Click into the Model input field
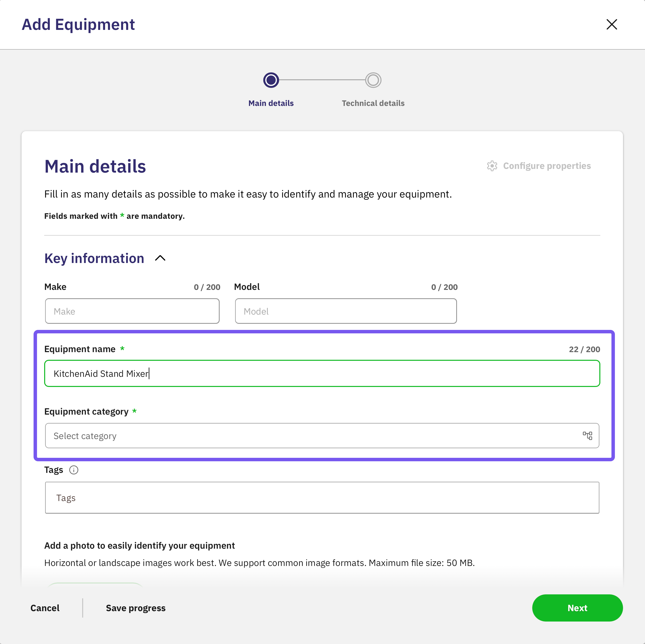 click(x=345, y=311)
